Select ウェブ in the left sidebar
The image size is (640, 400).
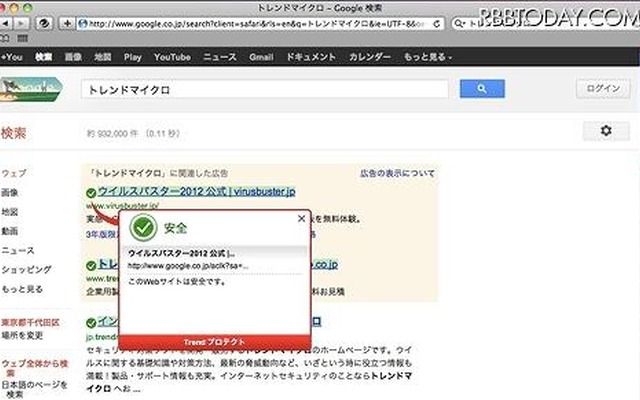pos(14,173)
